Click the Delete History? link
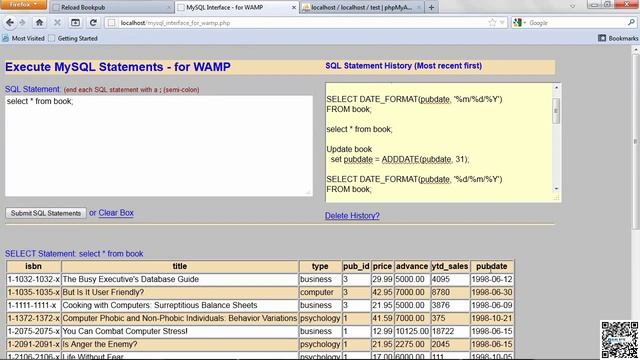The width and height of the screenshot is (640, 360). 352,216
